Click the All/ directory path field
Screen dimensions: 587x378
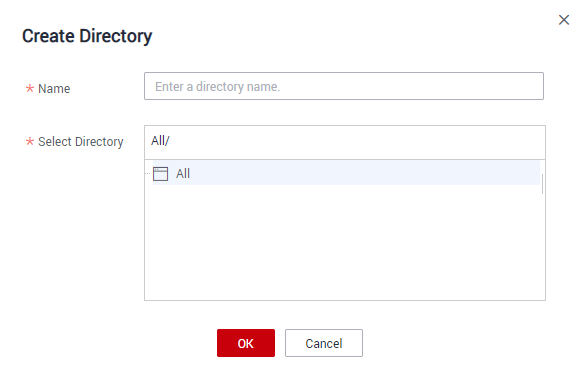click(344, 142)
